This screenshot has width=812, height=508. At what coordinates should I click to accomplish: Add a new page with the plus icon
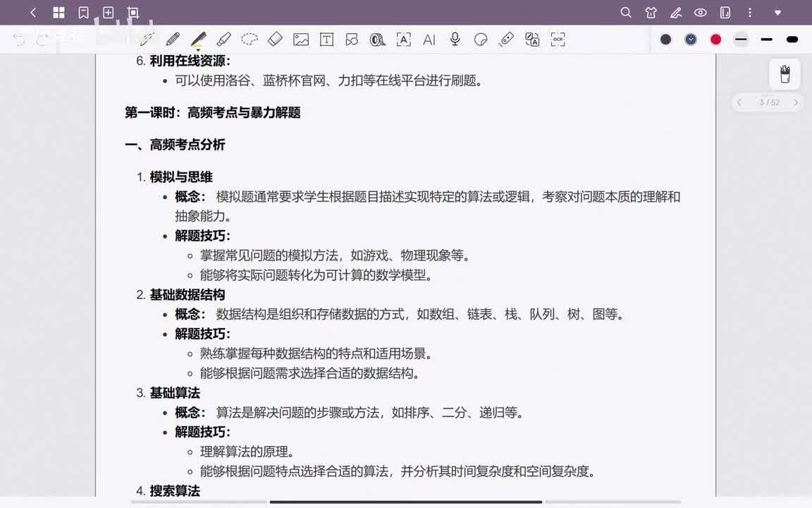point(109,13)
